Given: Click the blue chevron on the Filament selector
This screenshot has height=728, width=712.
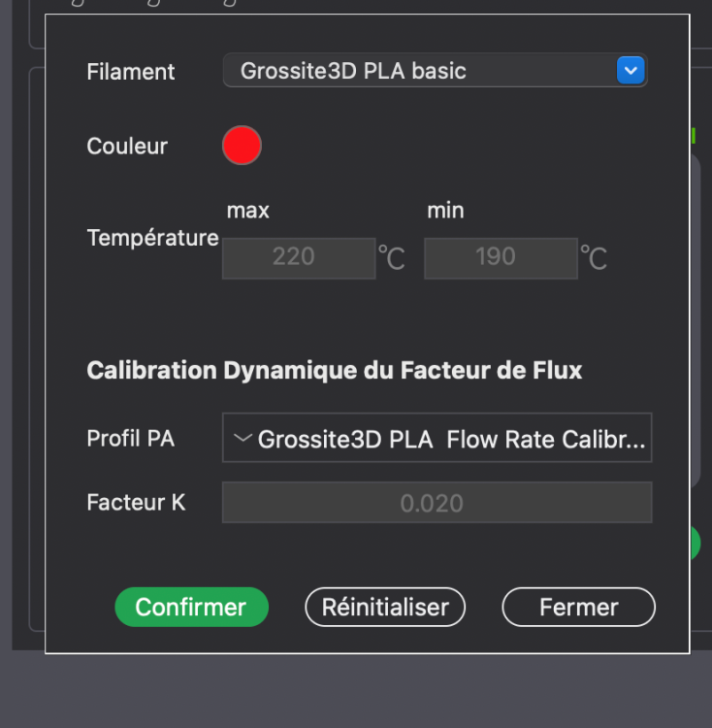Looking at the screenshot, I should pyautogui.click(x=631, y=71).
